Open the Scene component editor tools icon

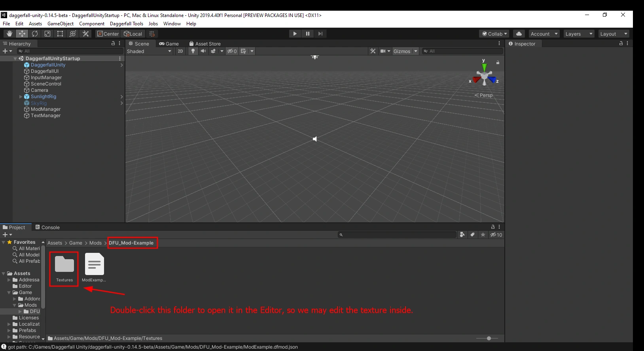(373, 51)
